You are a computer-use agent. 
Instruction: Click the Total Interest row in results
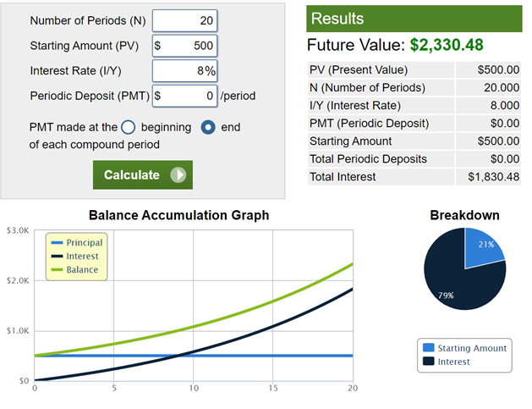click(x=414, y=177)
